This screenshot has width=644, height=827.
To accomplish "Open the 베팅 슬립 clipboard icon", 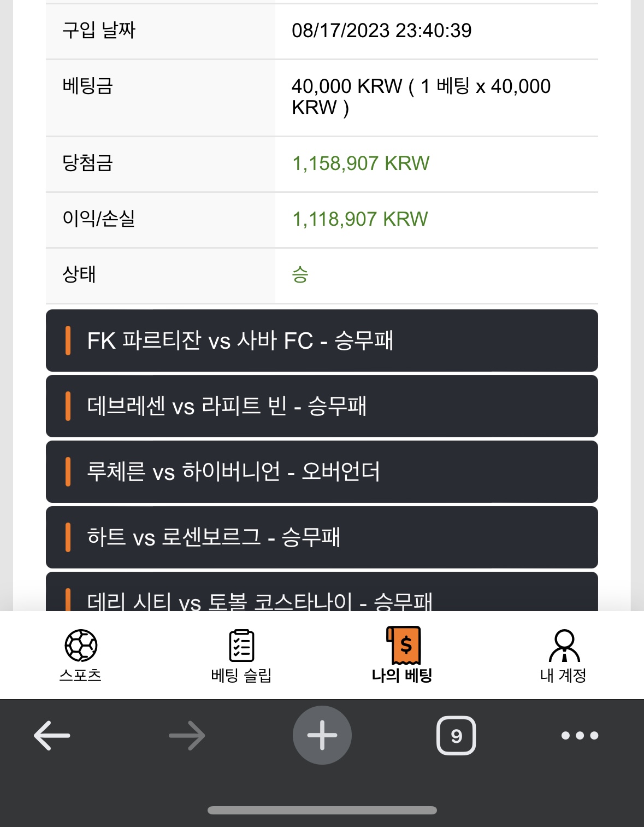I will [241, 646].
